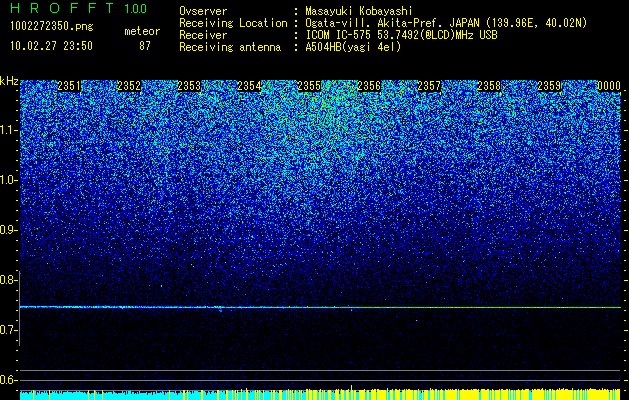Click the 0.8 kHz axis tick label
Screen dimensions: 629x400
(7, 280)
